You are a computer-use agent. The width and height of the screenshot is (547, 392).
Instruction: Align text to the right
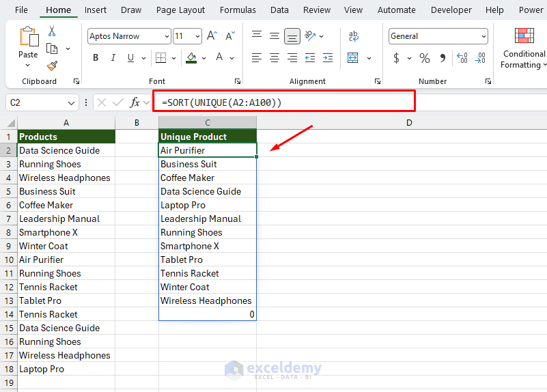tap(292, 57)
